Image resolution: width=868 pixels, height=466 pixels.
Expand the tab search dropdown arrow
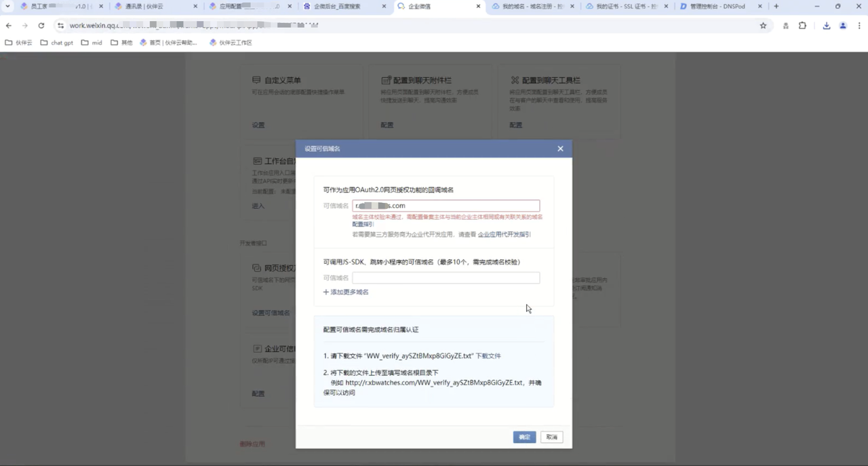[8, 6]
